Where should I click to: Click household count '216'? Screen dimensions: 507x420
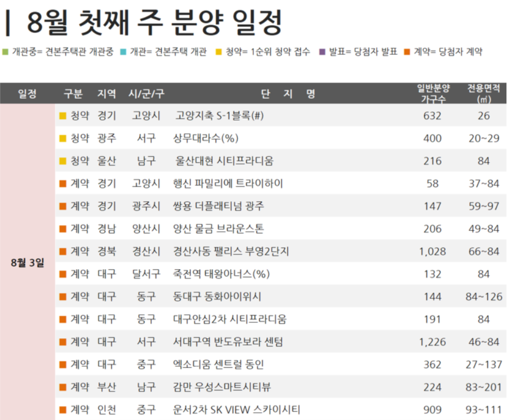pos(432,161)
